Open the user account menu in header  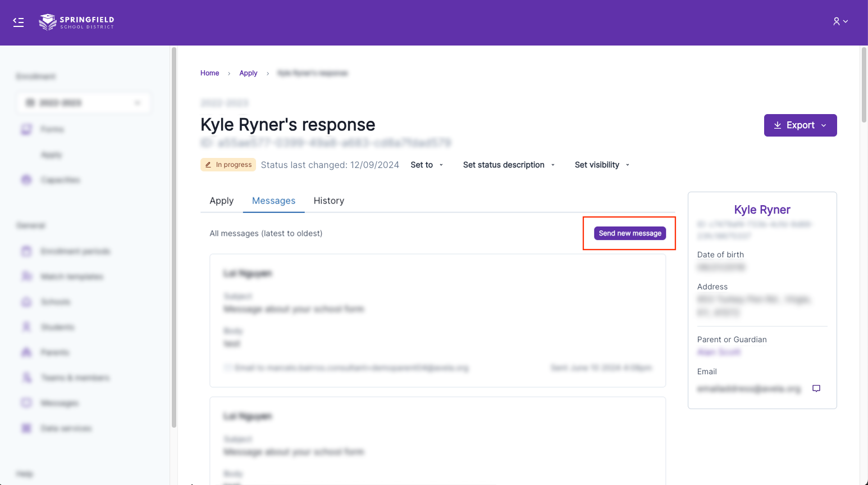[840, 21]
